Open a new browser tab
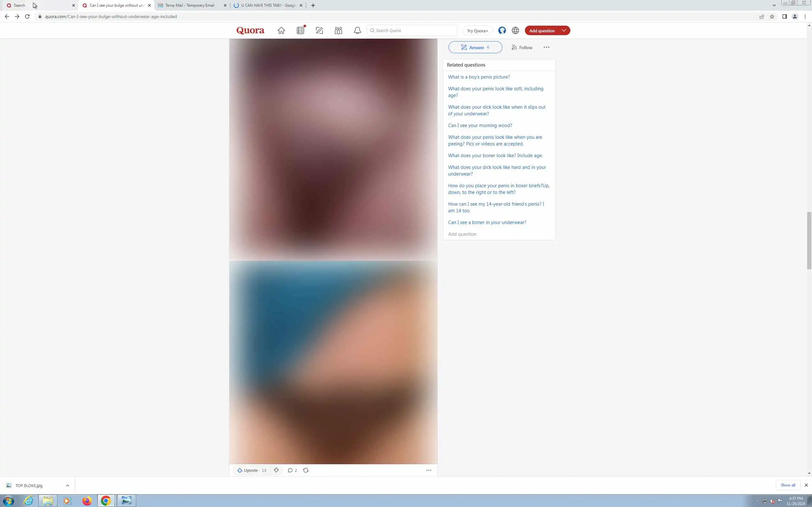Image resolution: width=812 pixels, height=507 pixels. [313, 5]
